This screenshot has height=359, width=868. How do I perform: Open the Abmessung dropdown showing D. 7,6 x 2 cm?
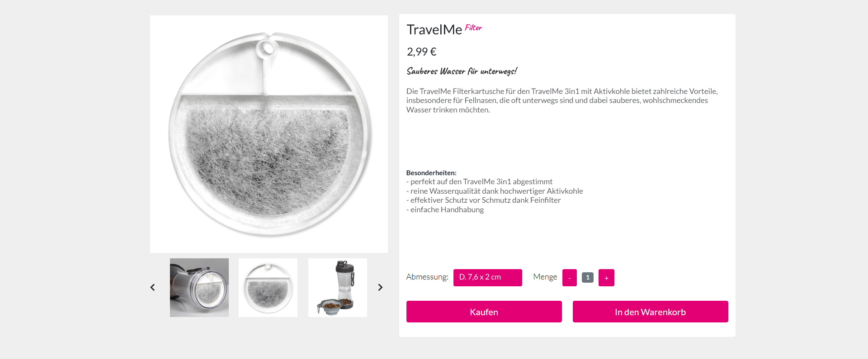click(487, 277)
